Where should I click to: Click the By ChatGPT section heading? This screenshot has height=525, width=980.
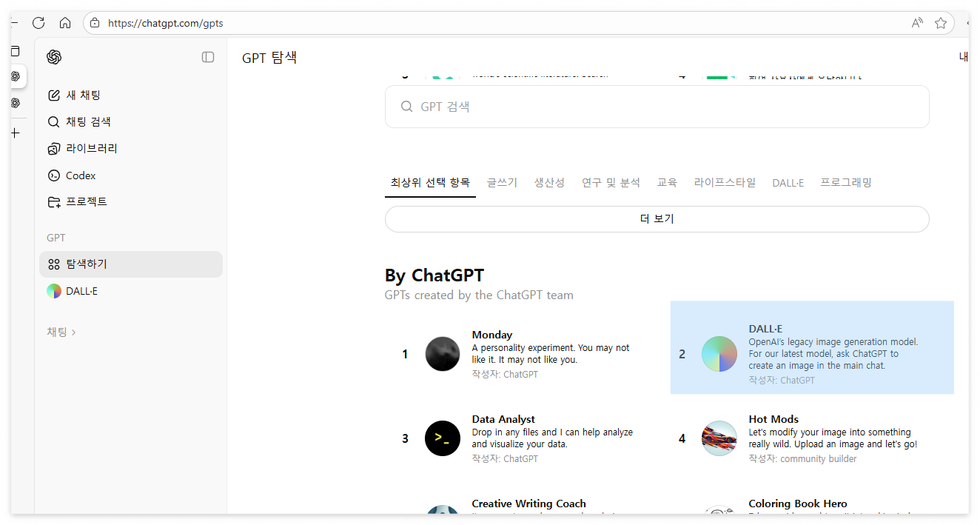point(434,275)
